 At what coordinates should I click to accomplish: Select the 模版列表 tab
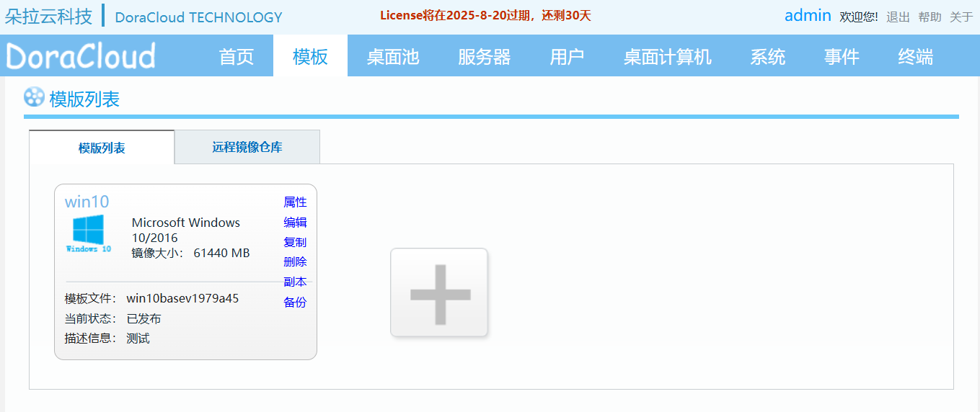tap(102, 148)
